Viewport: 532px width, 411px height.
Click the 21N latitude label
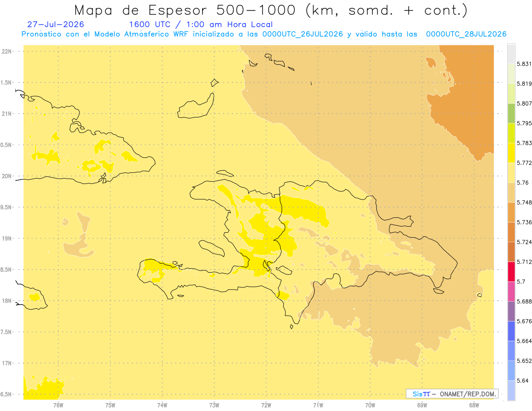pos(6,114)
